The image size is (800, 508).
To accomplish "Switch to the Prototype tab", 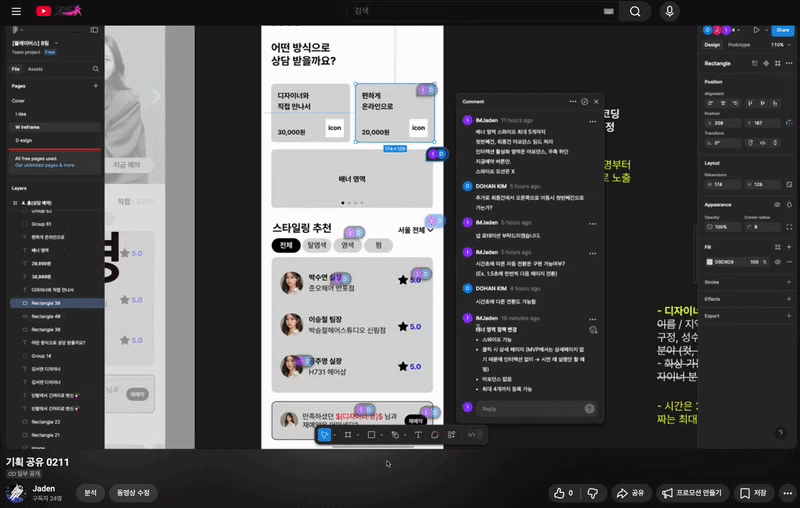I will point(739,45).
